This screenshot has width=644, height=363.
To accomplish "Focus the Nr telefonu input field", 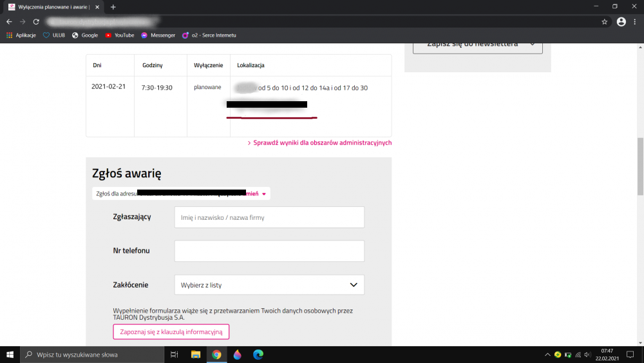I will coord(269,251).
